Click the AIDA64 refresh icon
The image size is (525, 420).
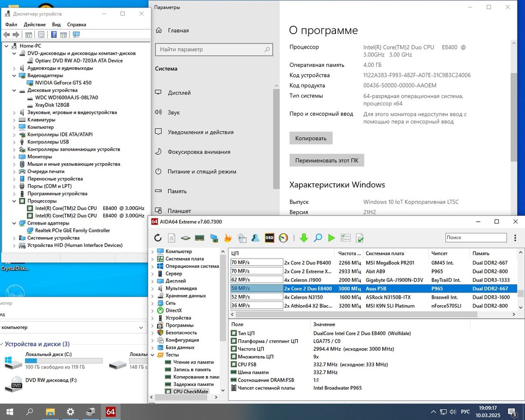click(x=158, y=238)
